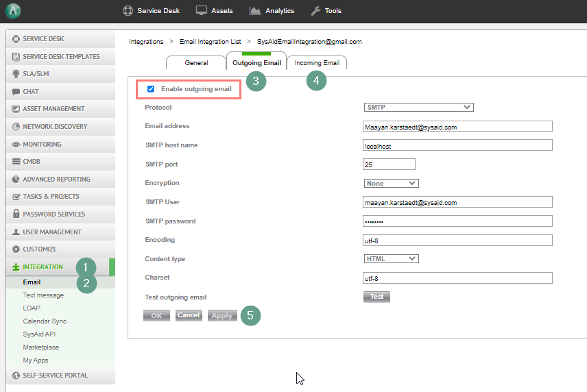Image resolution: width=587 pixels, height=392 pixels.
Task: Open the Analytics top menu
Action: (x=272, y=11)
